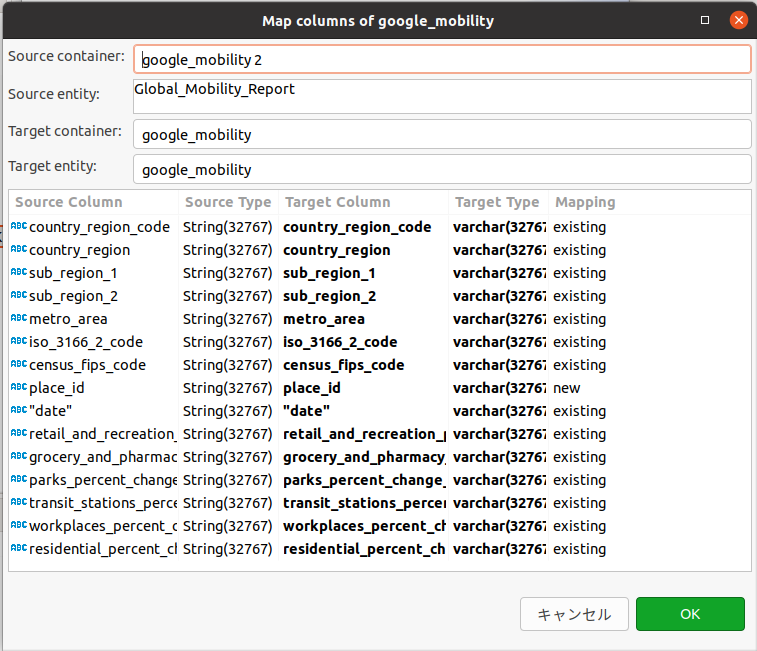
Task: Maximize the Map columns dialog window
Action: (x=705, y=20)
